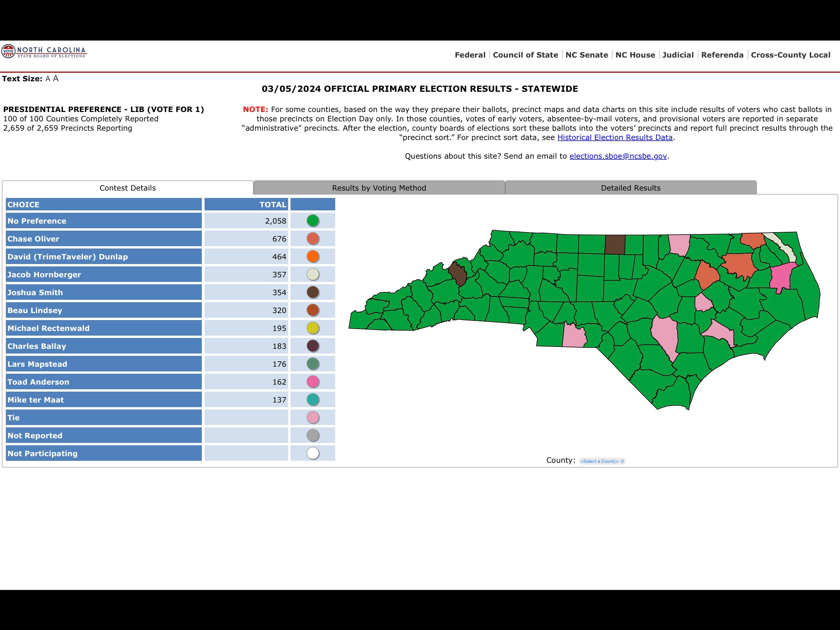The image size is (840, 630).
Task: Open the Referenda menu
Action: [x=722, y=55]
